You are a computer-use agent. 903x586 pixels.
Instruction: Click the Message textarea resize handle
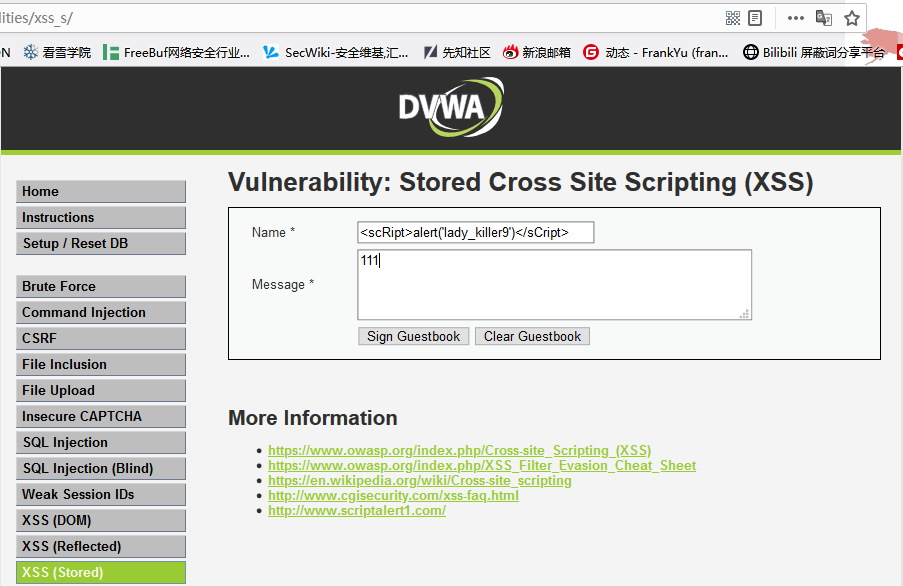click(745, 314)
